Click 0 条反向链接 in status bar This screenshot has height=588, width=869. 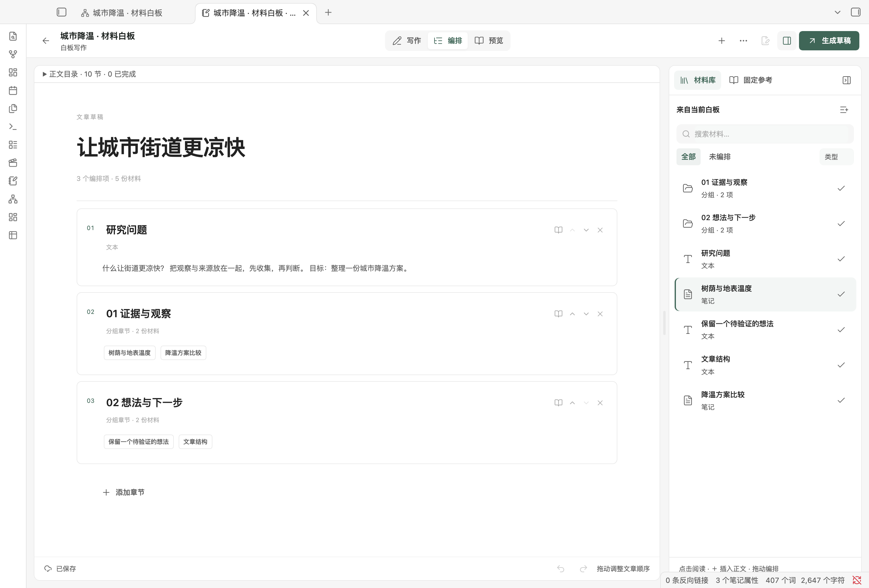pyautogui.click(x=687, y=580)
